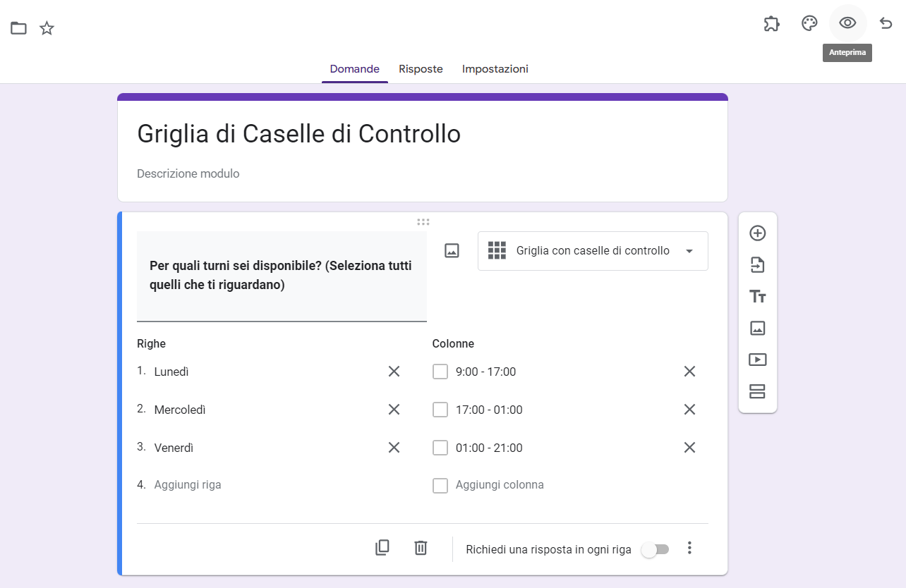Duplicate the question with copy icon

pos(382,548)
